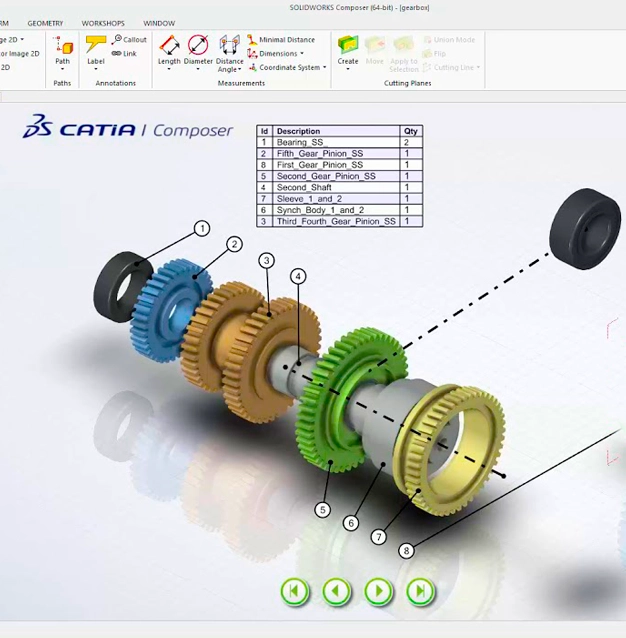The width and height of the screenshot is (626, 638).
Task: Go to the previous view button
Action: 336,591
